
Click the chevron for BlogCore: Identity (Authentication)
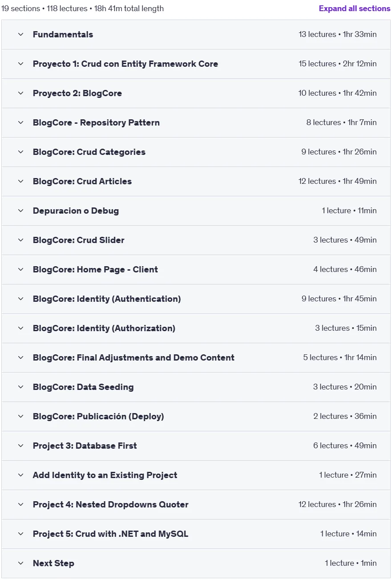[x=20, y=299]
